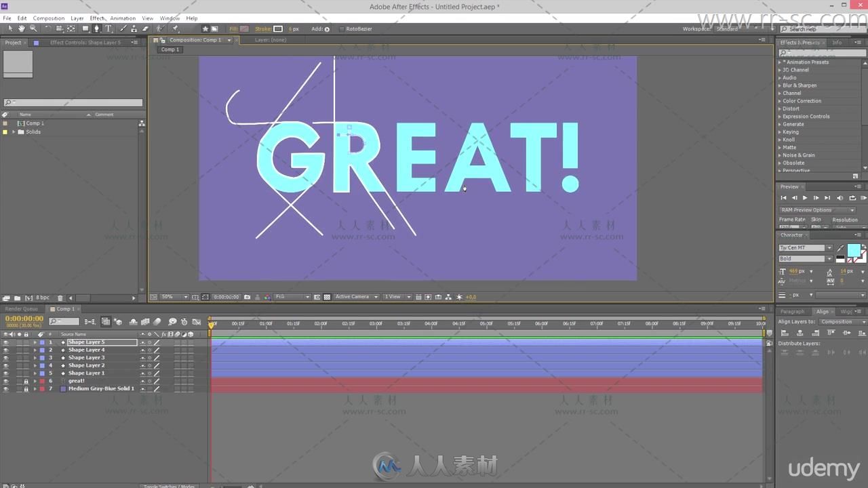Open the Align Layers to Composition dropdown

843,322
